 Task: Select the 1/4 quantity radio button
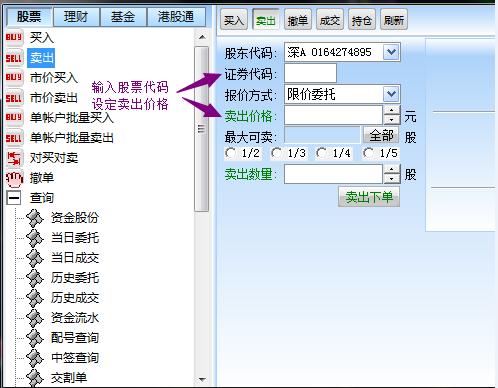tap(321, 153)
